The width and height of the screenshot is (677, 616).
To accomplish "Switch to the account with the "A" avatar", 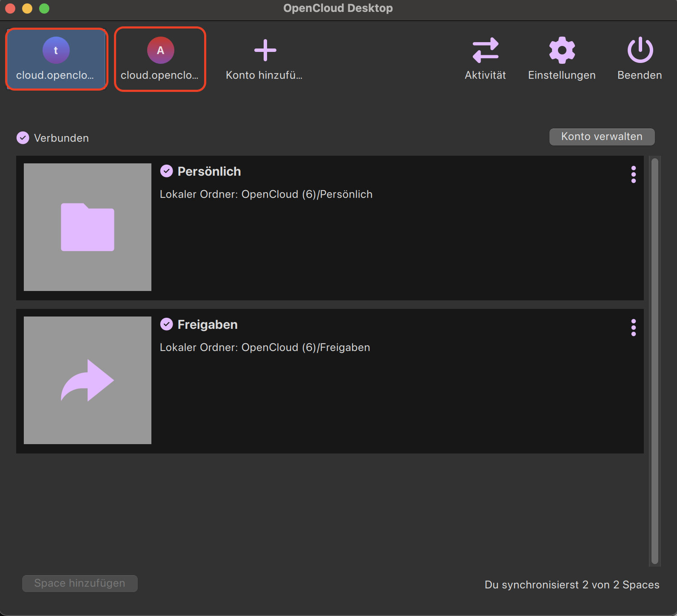I will pos(160,59).
